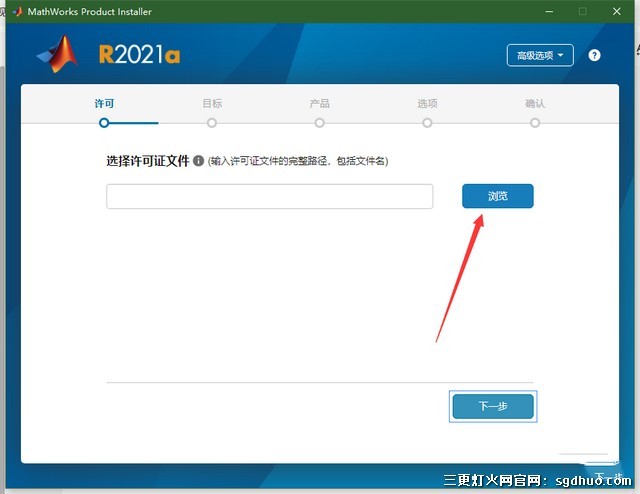Select the 许可 step tab
640x494 pixels.
tap(104, 104)
